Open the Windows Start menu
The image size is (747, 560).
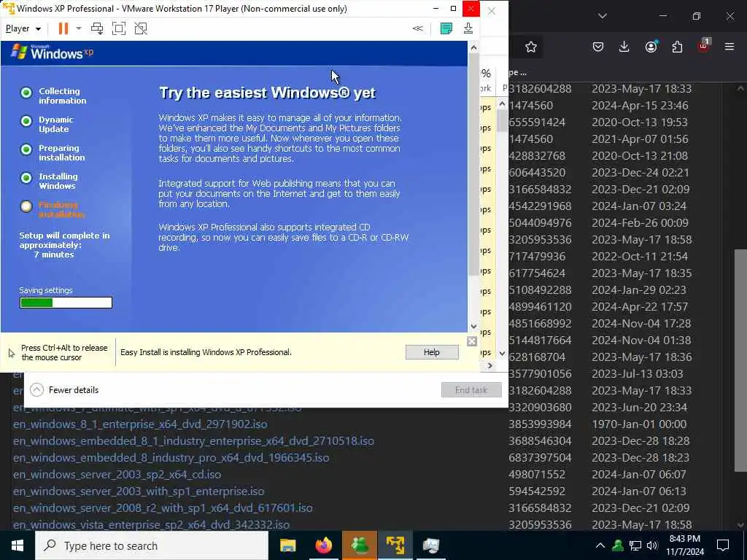click(x=18, y=545)
